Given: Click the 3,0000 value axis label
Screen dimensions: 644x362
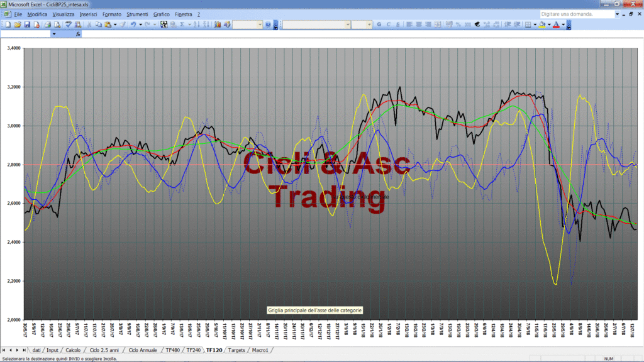Looking at the screenshot, I should pos(14,126).
